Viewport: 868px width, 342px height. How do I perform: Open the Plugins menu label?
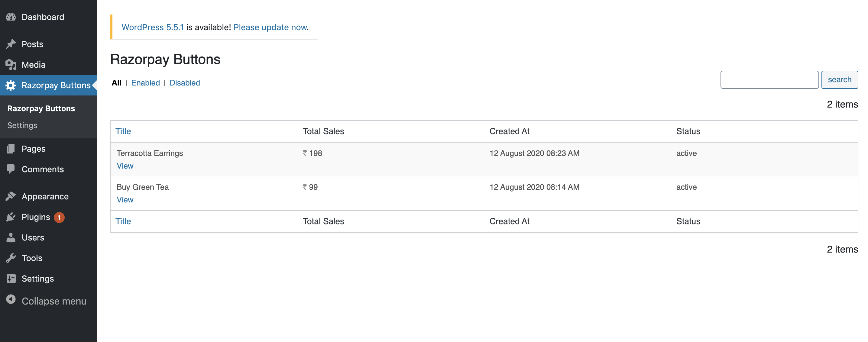tap(36, 217)
